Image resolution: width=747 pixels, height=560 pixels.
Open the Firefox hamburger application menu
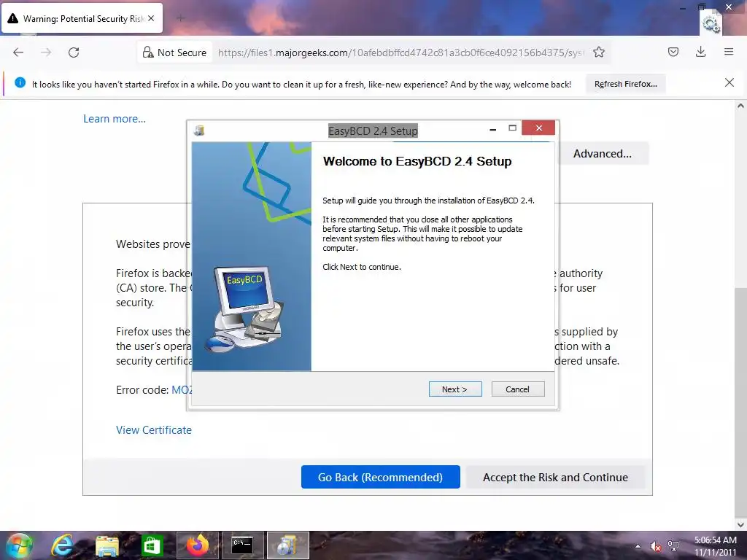point(729,52)
